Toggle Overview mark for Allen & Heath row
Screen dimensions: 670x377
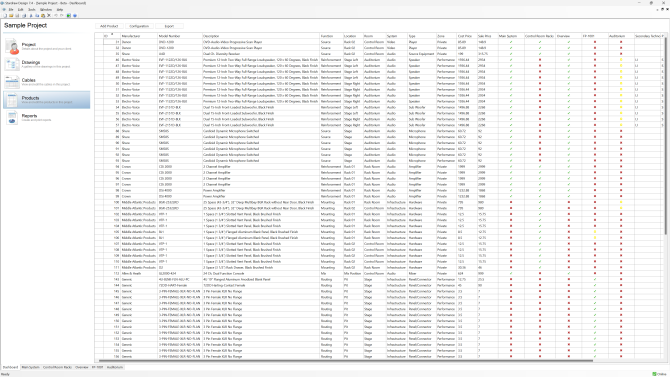point(569,274)
